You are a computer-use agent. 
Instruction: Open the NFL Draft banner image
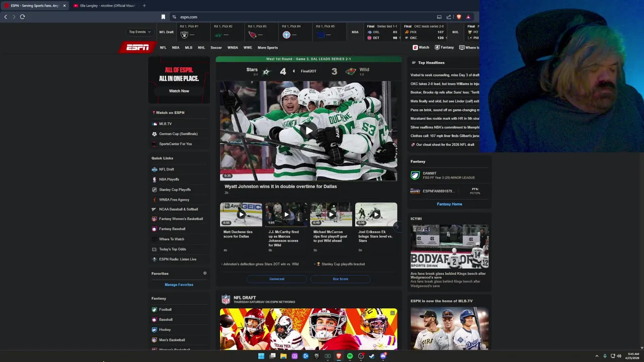pyautogui.click(x=308, y=329)
